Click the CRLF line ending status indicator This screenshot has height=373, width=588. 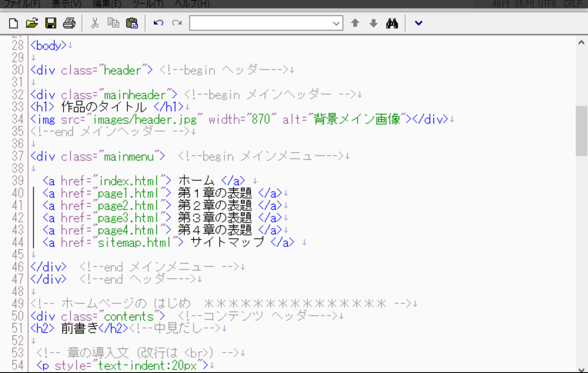(572, 4)
